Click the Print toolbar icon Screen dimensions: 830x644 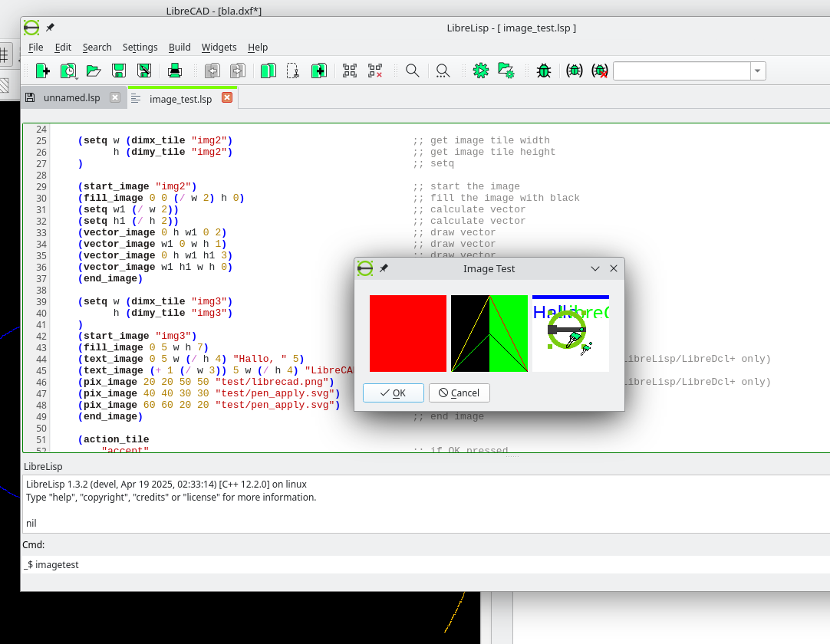click(x=175, y=71)
